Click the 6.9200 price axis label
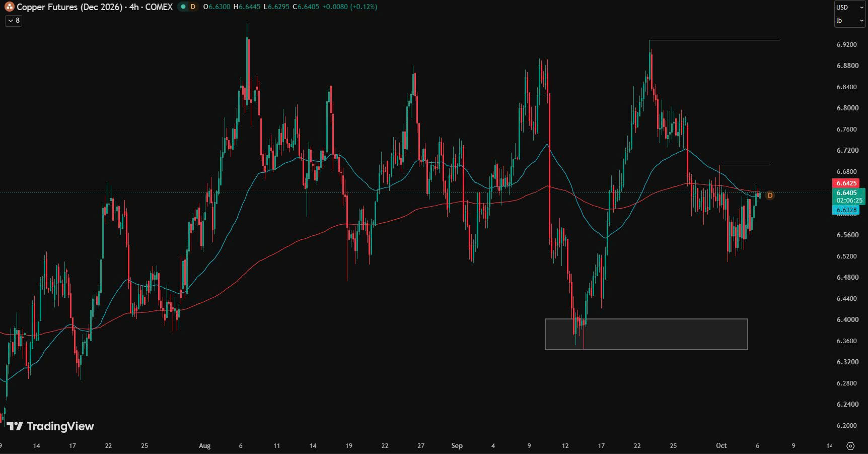 click(x=846, y=45)
